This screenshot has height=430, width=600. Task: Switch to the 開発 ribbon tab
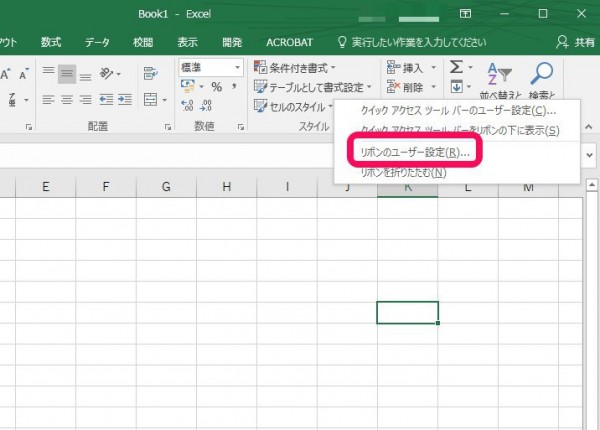[x=232, y=42]
